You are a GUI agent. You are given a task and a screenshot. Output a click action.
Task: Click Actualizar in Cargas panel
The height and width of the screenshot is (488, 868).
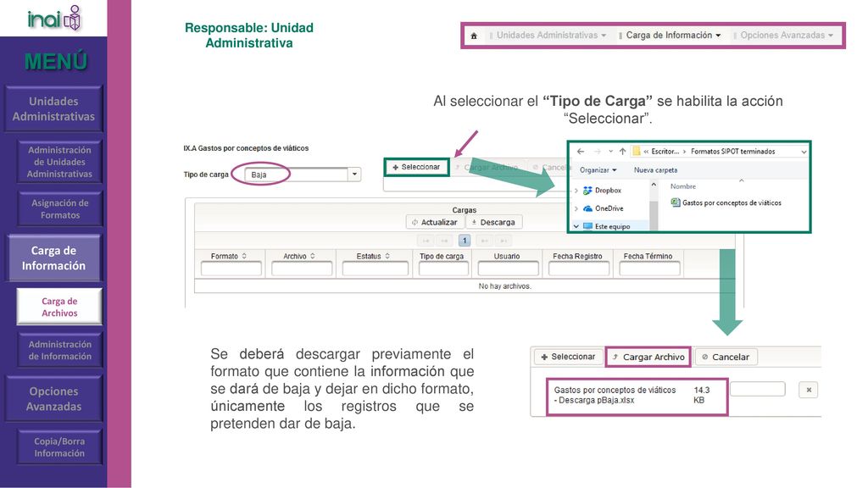click(x=435, y=223)
